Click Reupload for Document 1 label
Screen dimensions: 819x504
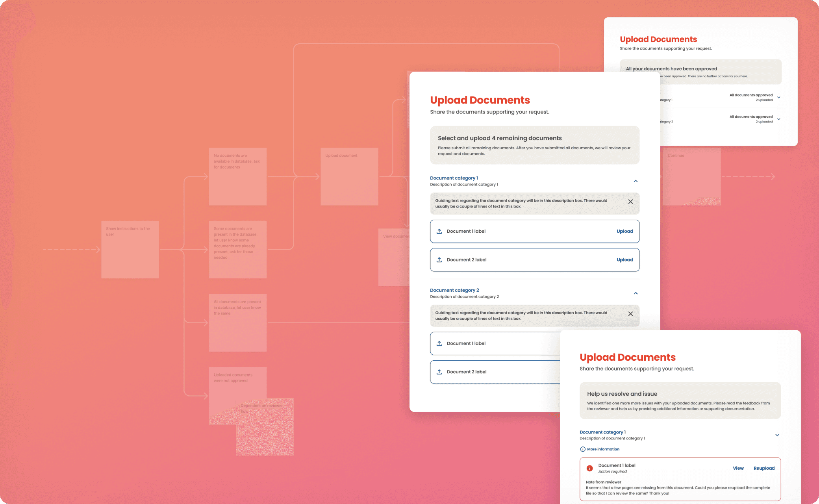(764, 468)
